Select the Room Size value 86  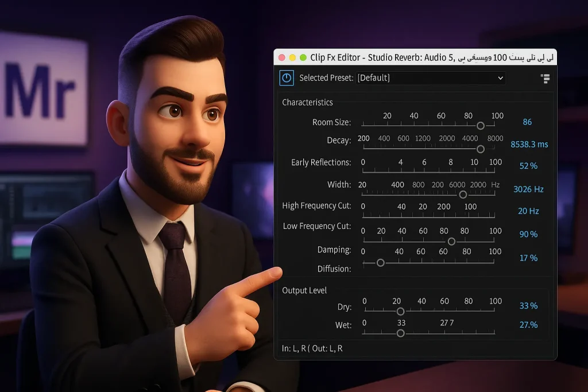click(527, 122)
